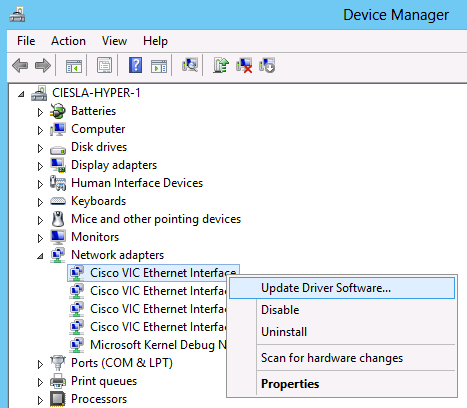Click the Update Driver Software toolbar icon
This screenshot has width=467, height=408.
221,65
